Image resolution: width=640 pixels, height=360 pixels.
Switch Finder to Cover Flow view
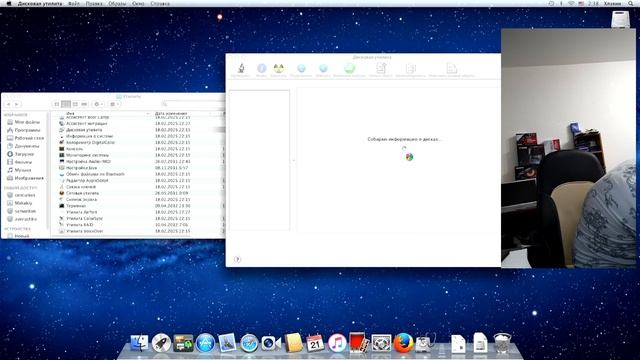point(84,104)
